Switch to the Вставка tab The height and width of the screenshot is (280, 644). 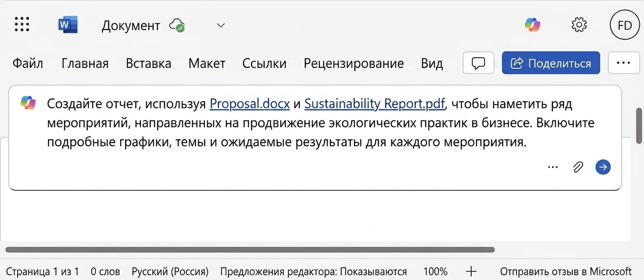(x=148, y=63)
